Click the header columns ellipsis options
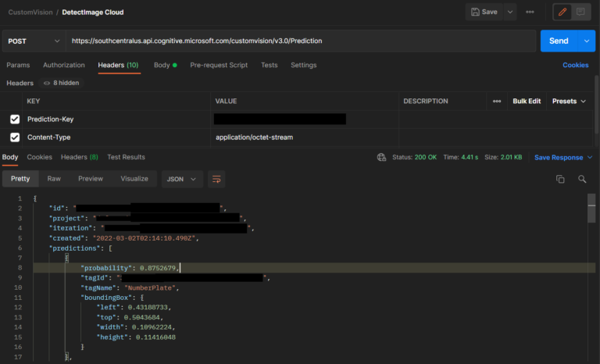Image resolution: width=600 pixels, height=364 pixels. (497, 101)
